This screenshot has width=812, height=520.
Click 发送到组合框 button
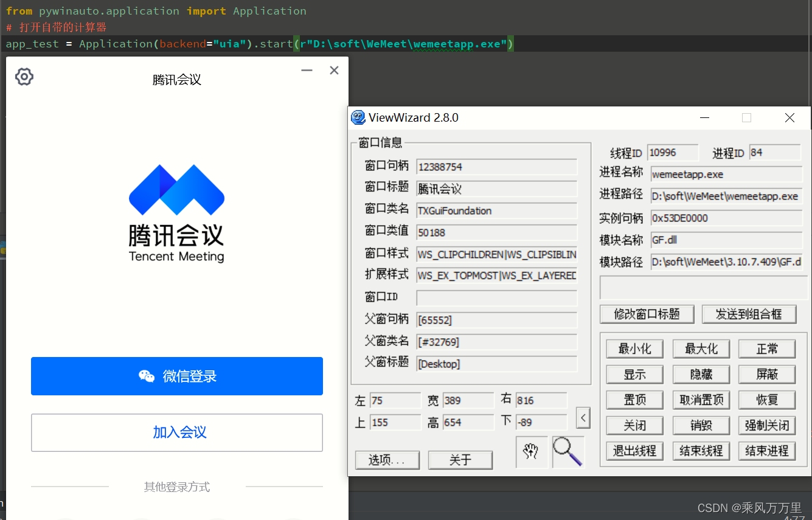tap(749, 314)
